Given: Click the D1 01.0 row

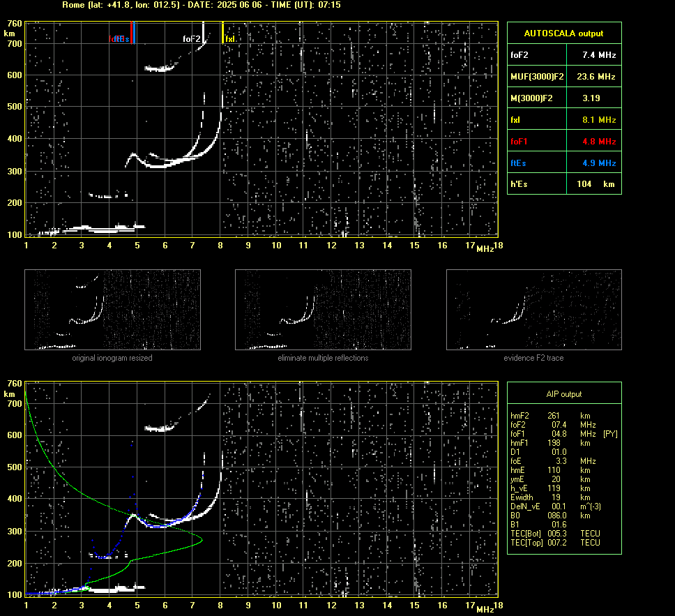Looking at the screenshot, I should (538, 452).
